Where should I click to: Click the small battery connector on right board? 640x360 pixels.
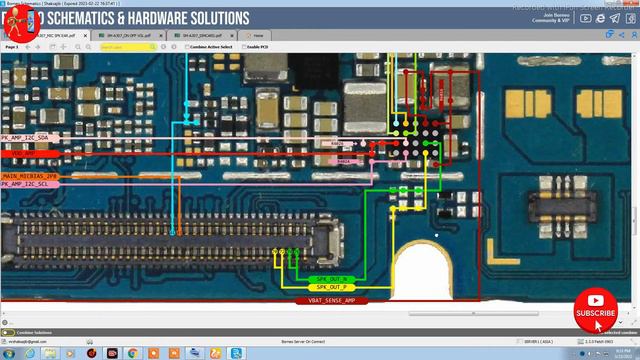coord(563,206)
